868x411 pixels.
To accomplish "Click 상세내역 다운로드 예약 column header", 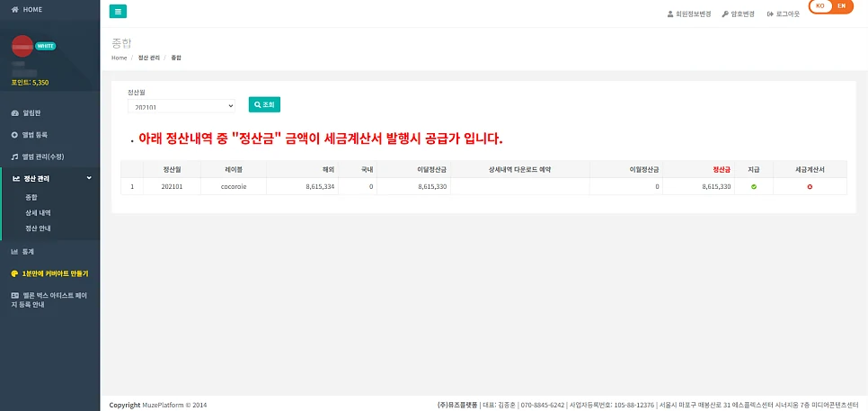I will tap(520, 169).
